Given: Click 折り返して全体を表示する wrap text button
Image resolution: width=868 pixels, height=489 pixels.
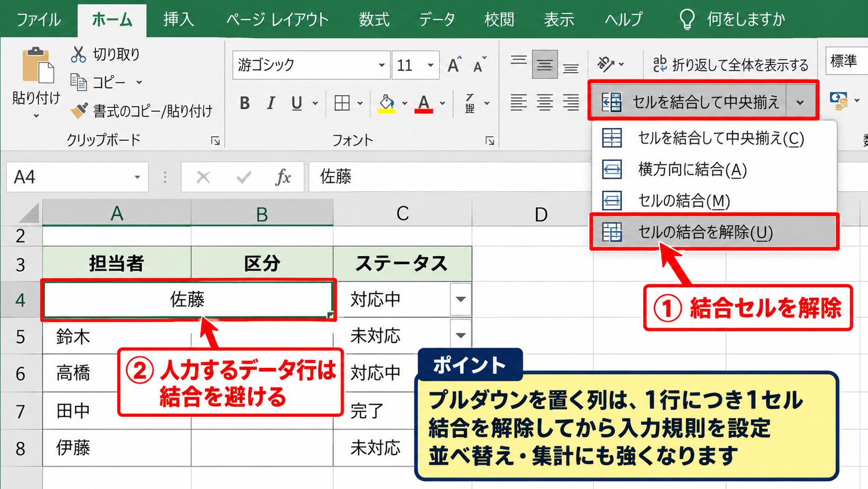Looking at the screenshot, I should (730, 64).
